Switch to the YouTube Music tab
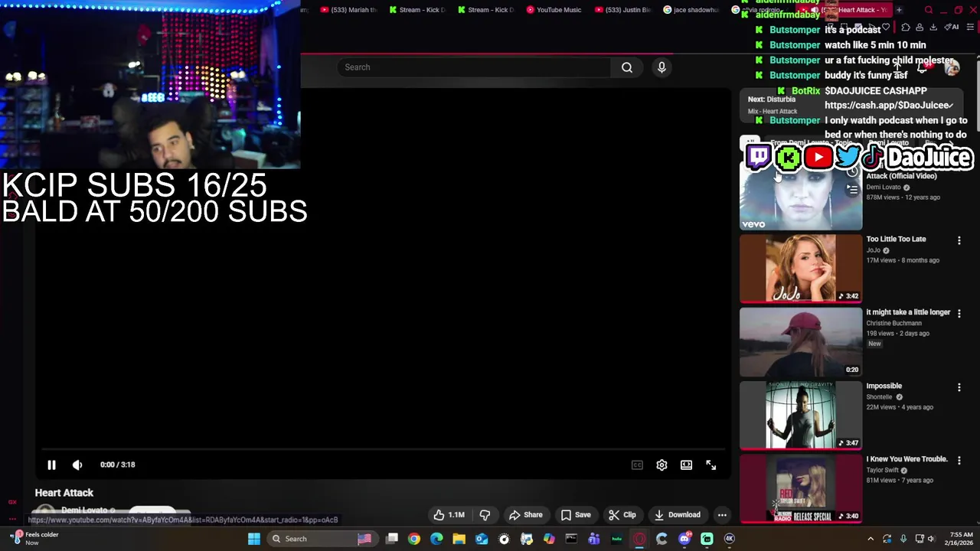The height and width of the screenshot is (551, 980). click(x=554, y=10)
